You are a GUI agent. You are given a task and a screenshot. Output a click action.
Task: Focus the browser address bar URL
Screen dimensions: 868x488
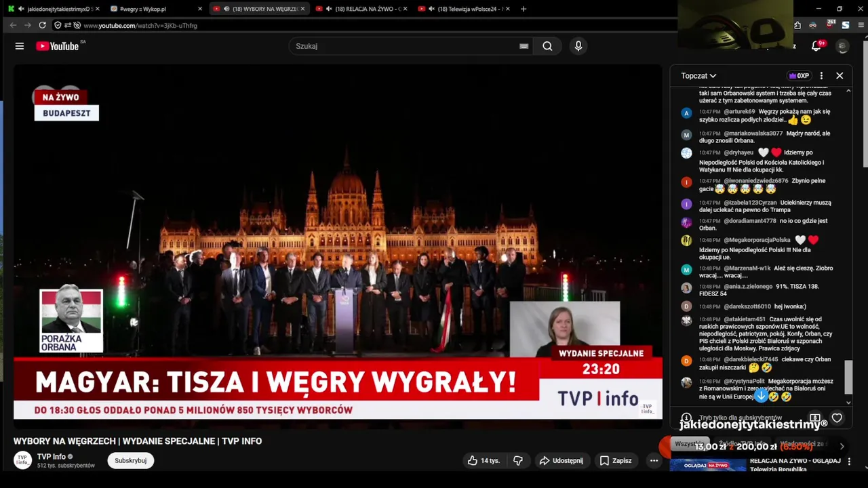pos(140,26)
